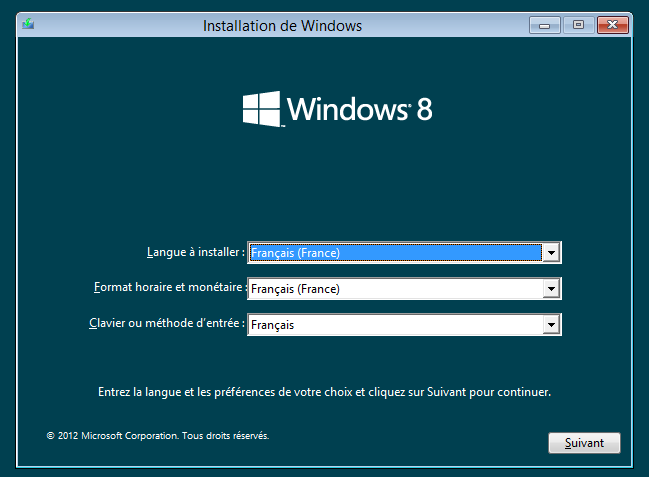Viewport: 649px width, 477px height.
Task: Click the 'Windows 8' wordmark text
Action: click(360, 108)
